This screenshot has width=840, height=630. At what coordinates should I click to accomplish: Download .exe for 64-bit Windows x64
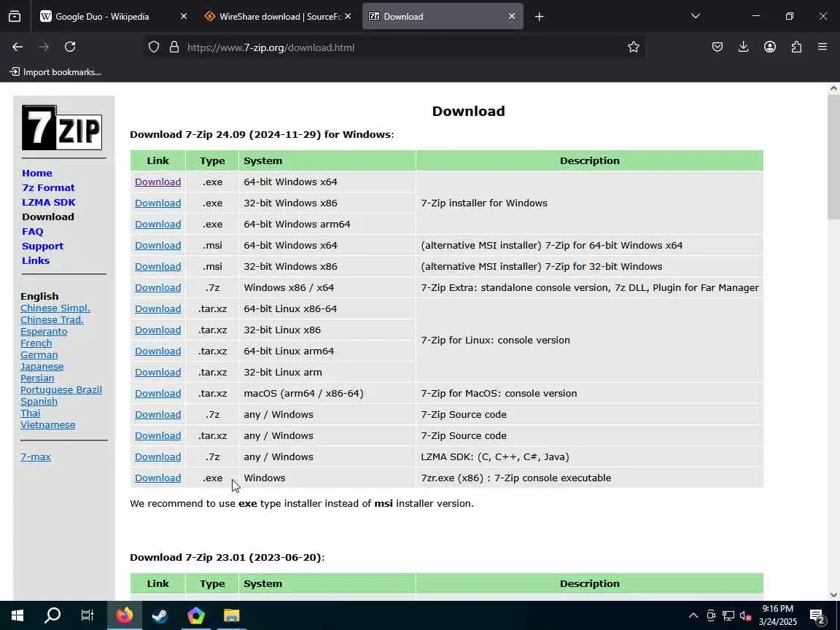point(157,182)
